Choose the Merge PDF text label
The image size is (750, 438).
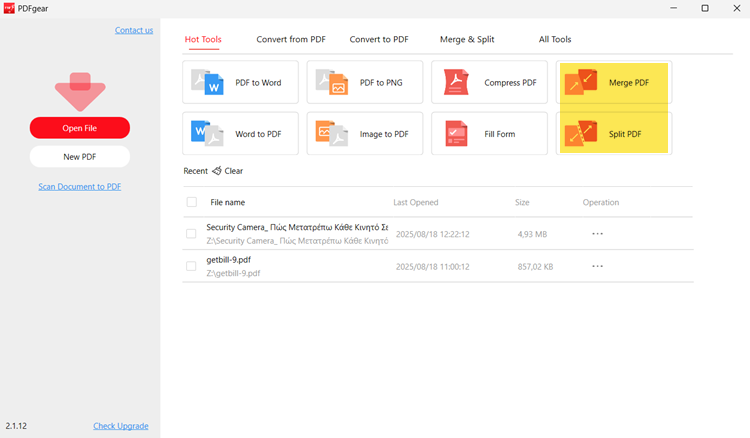pos(629,83)
